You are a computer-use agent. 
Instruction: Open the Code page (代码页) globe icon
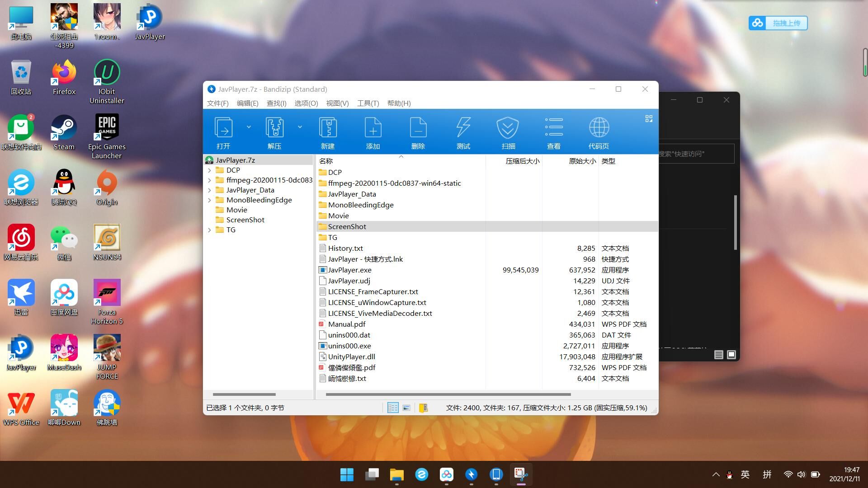[599, 132]
